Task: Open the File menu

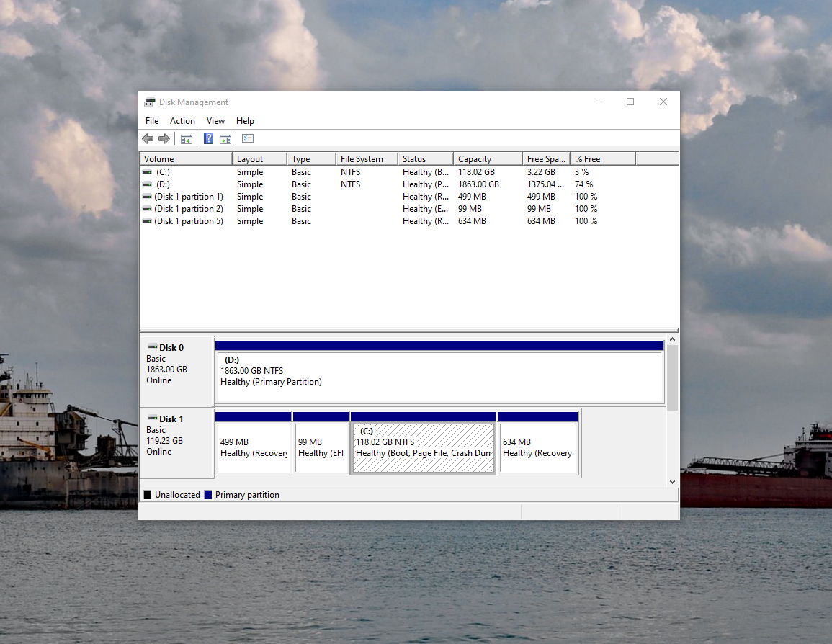Action: 152,121
